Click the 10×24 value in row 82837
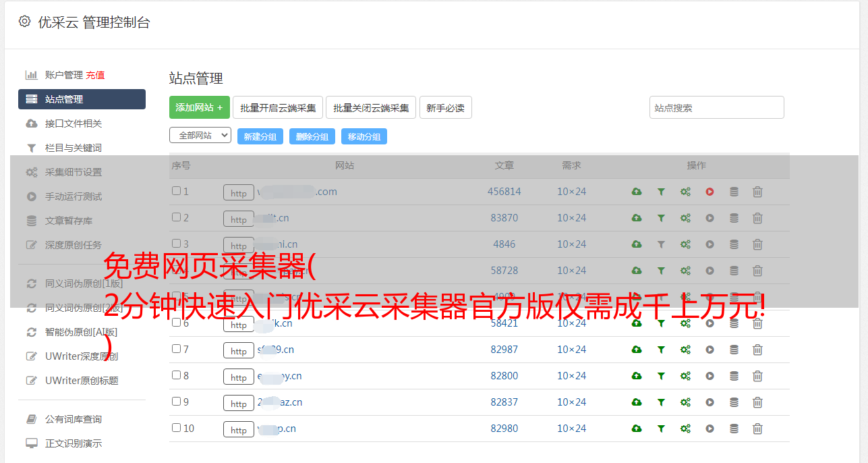 [x=571, y=402]
